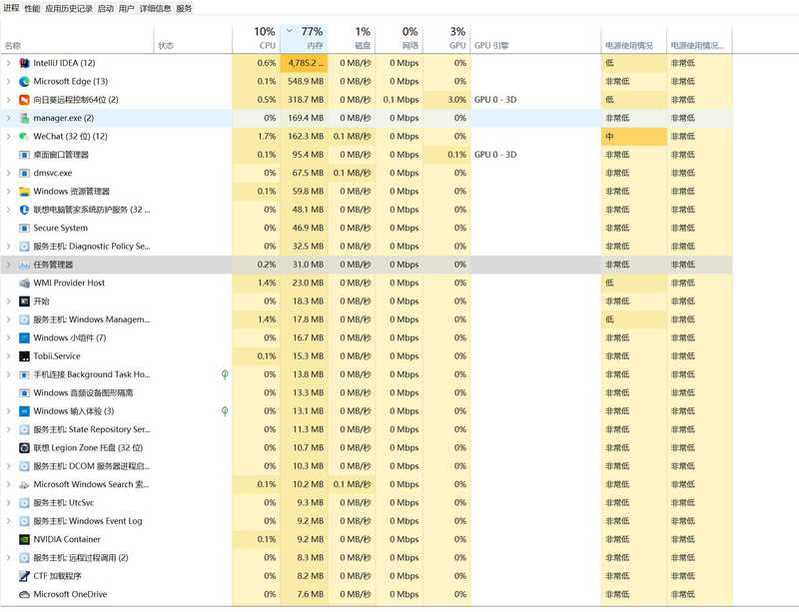Image resolution: width=799 pixels, height=612 pixels.
Task: Expand the 服务主机: 远程过程调用 (2) group
Action: click(8, 558)
